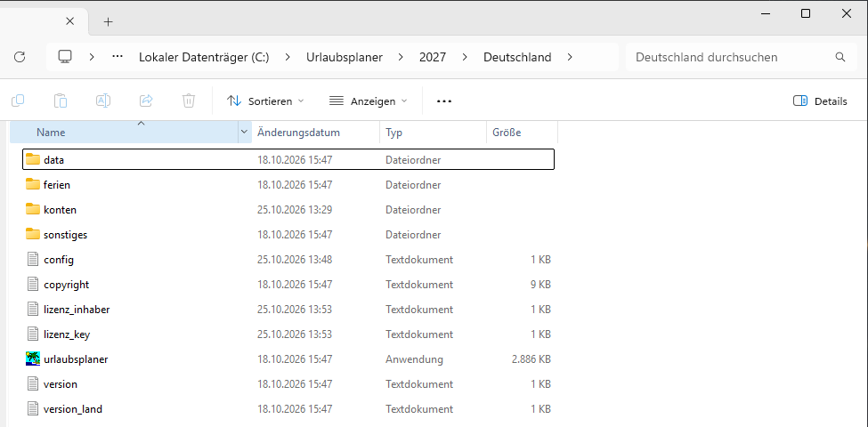Viewport: 868px width, 427px height.
Task: Sort by the Name column header
Action: tap(125, 133)
